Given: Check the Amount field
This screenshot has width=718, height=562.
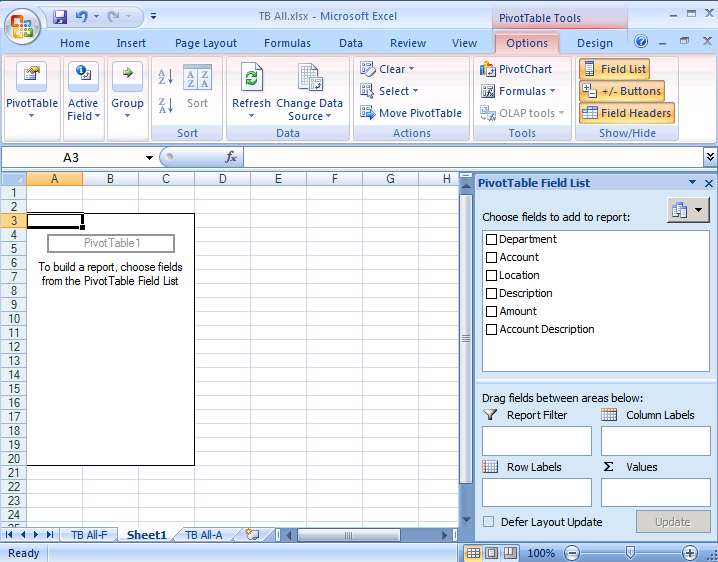Looking at the screenshot, I should pyautogui.click(x=491, y=311).
